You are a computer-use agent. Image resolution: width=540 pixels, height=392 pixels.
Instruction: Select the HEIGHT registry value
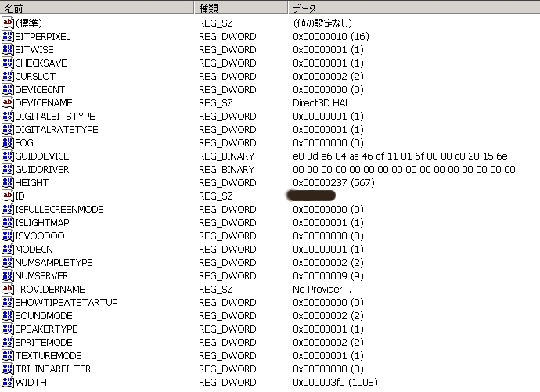tap(32, 183)
